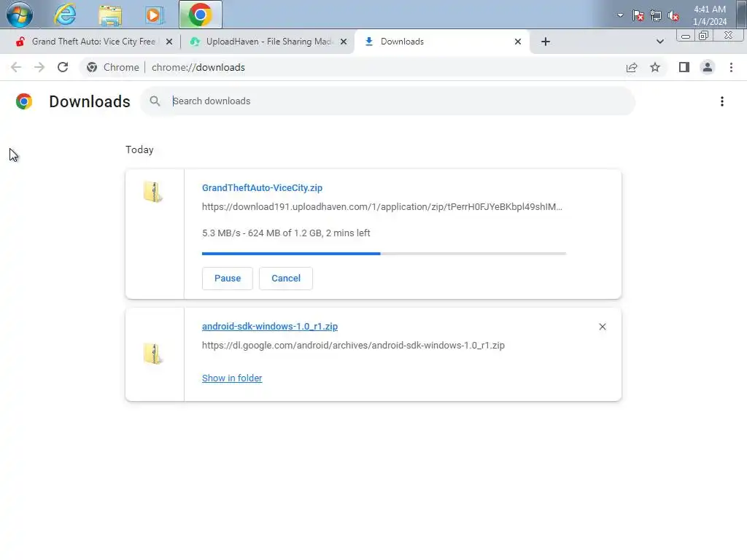Click the GTA download progress bar
Image resolution: width=747 pixels, height=560 pixels.
(x=384, y=253)
